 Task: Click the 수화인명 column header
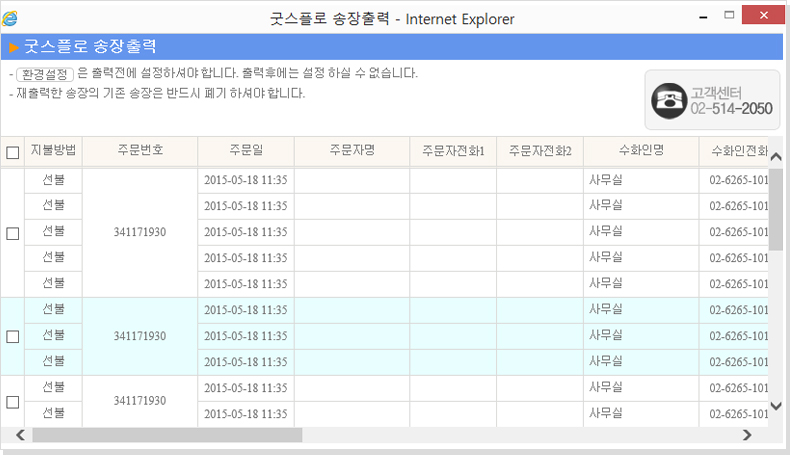(641, 150)
